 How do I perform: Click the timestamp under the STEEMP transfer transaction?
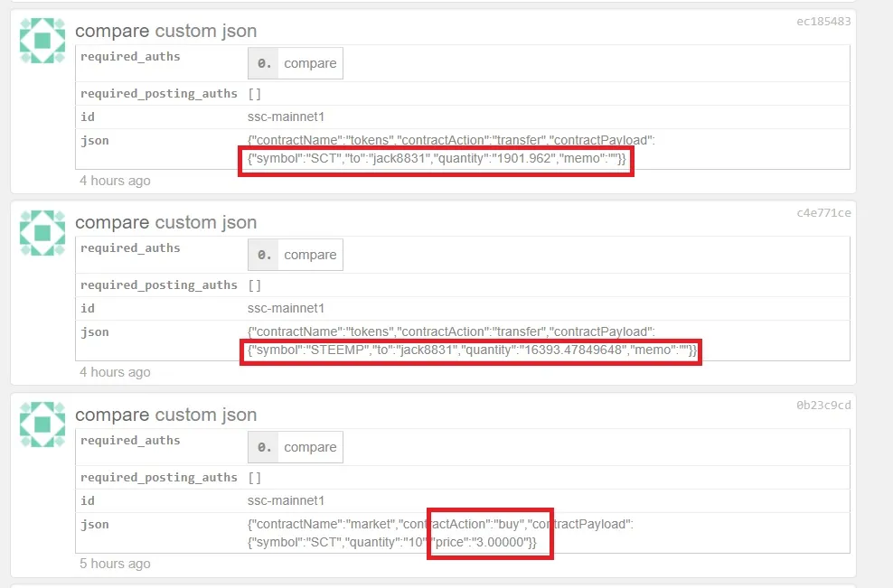[x=115, y=372]
